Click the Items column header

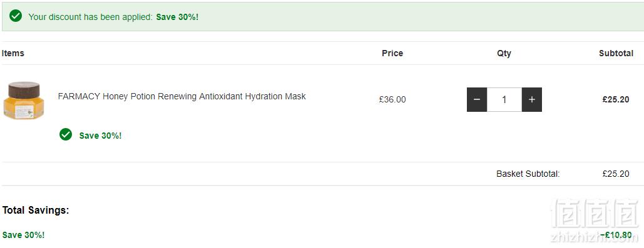[x=13, y=53]
